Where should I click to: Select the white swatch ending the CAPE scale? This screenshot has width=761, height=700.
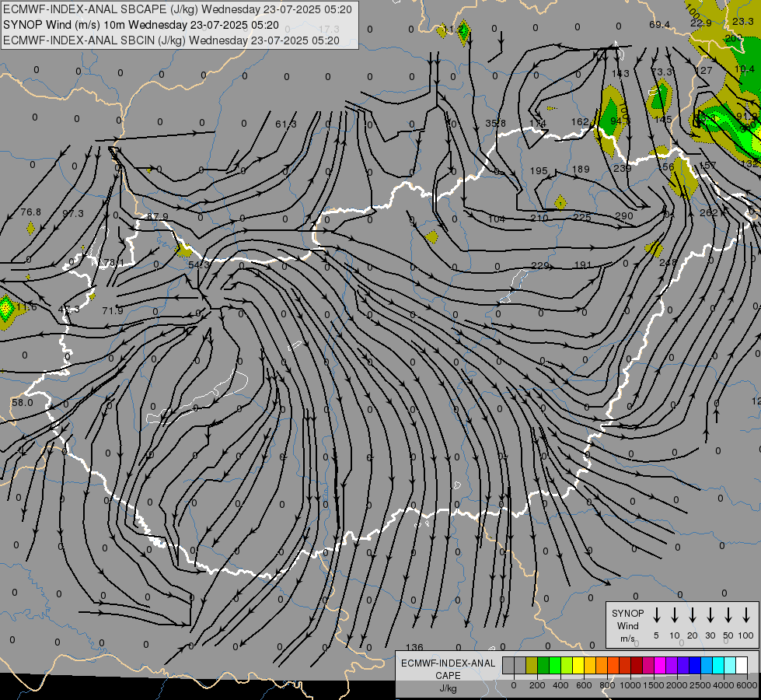(x=742, y=666)
